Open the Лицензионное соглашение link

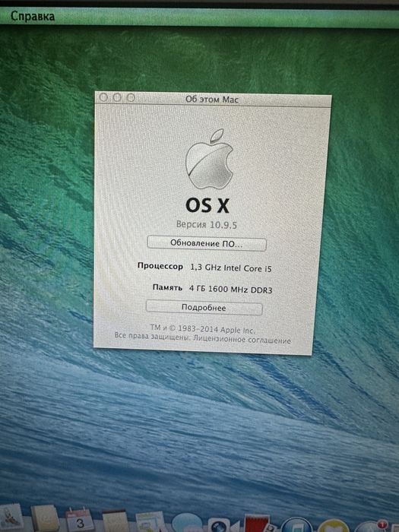[242, 339]
